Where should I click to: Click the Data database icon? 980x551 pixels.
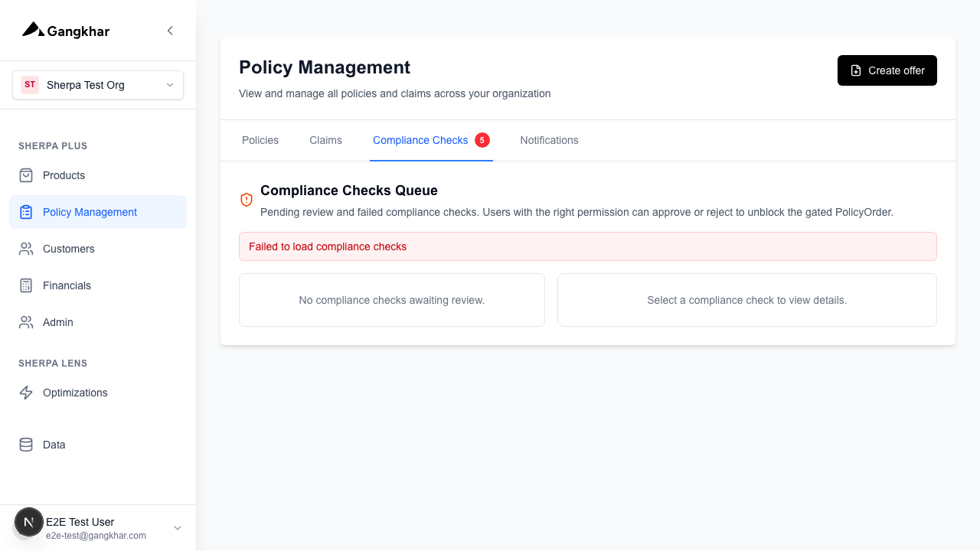[26, 445]
